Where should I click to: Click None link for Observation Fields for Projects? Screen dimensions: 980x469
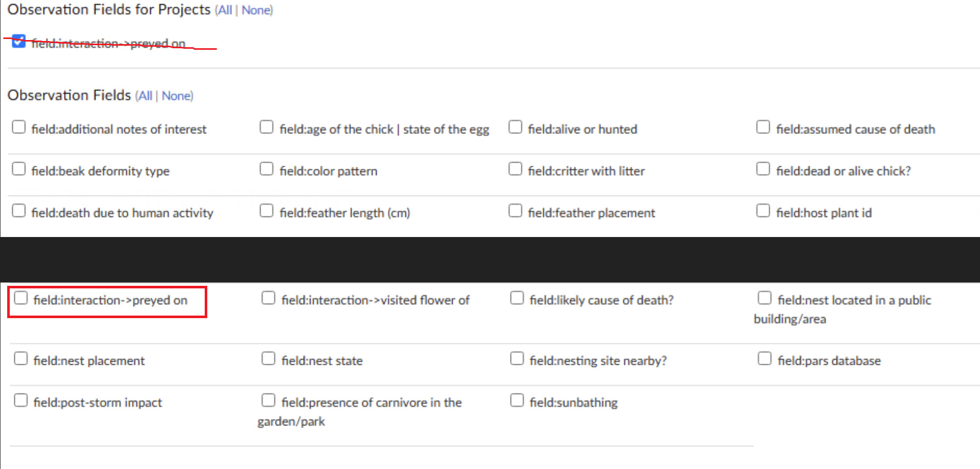pyautogui.click(x=256, y=10)
